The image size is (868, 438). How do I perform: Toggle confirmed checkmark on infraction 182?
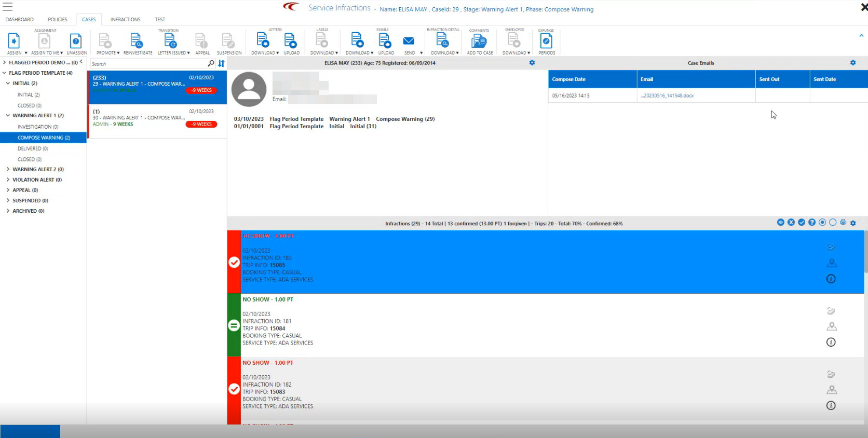click(234, 389)
